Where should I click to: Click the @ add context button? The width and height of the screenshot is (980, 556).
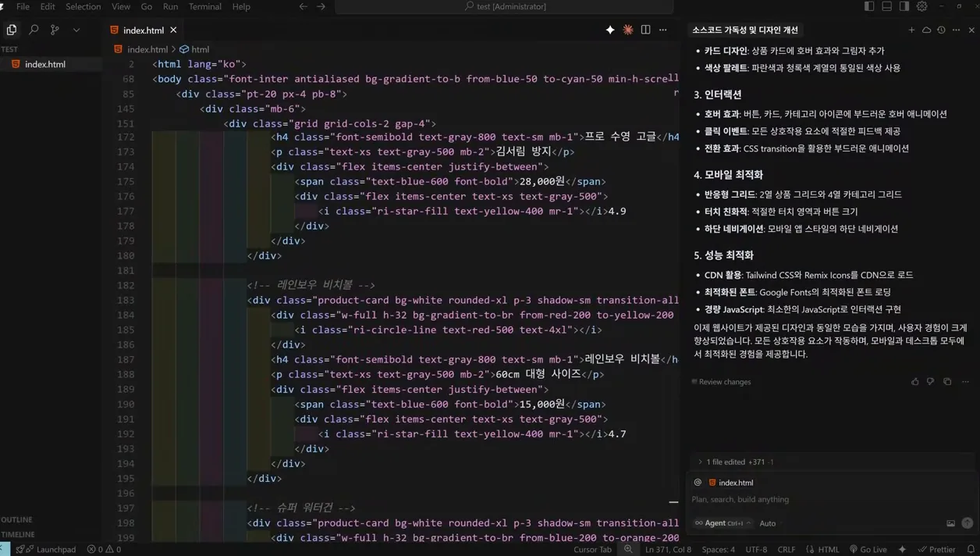point(698,483)
